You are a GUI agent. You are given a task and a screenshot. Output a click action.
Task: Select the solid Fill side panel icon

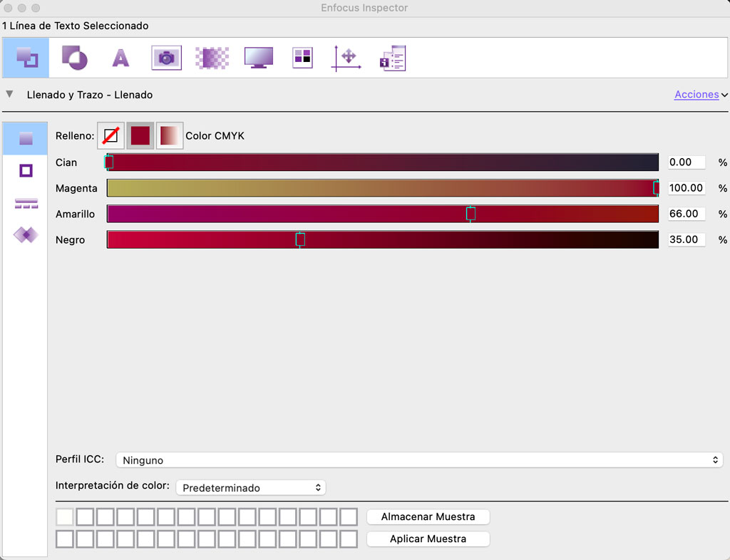[26, 138]
